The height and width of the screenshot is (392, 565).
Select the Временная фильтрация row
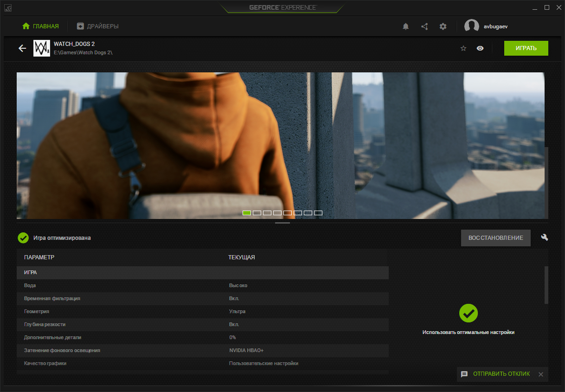pos(203,298)
